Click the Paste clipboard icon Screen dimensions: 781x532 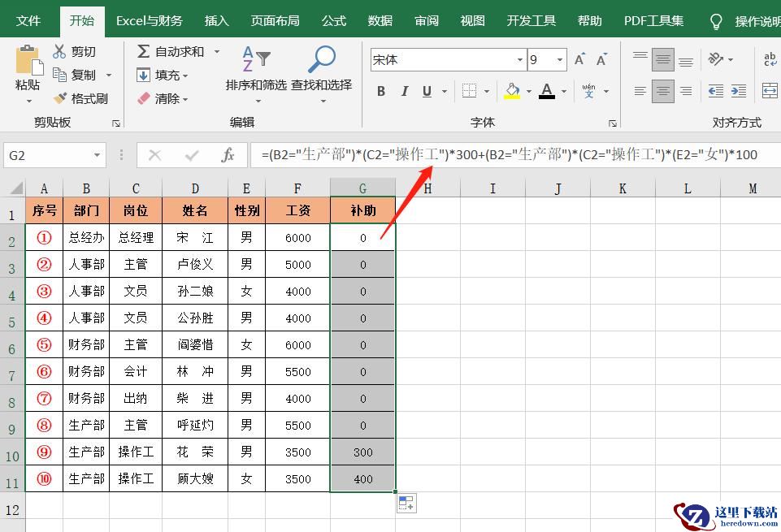(x=28, y=61)
